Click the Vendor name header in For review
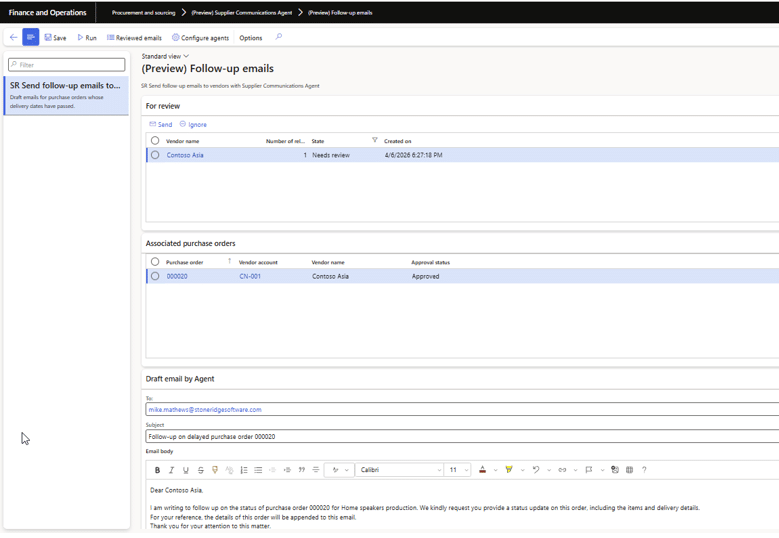This screenshot has height=538, width=779. coord(182,141)
